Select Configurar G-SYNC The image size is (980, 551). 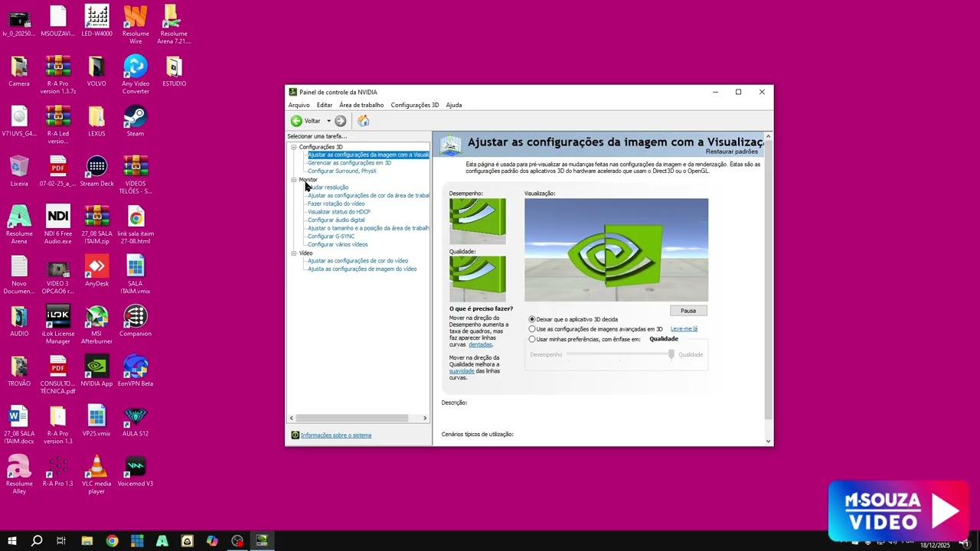tap(331, 236)
